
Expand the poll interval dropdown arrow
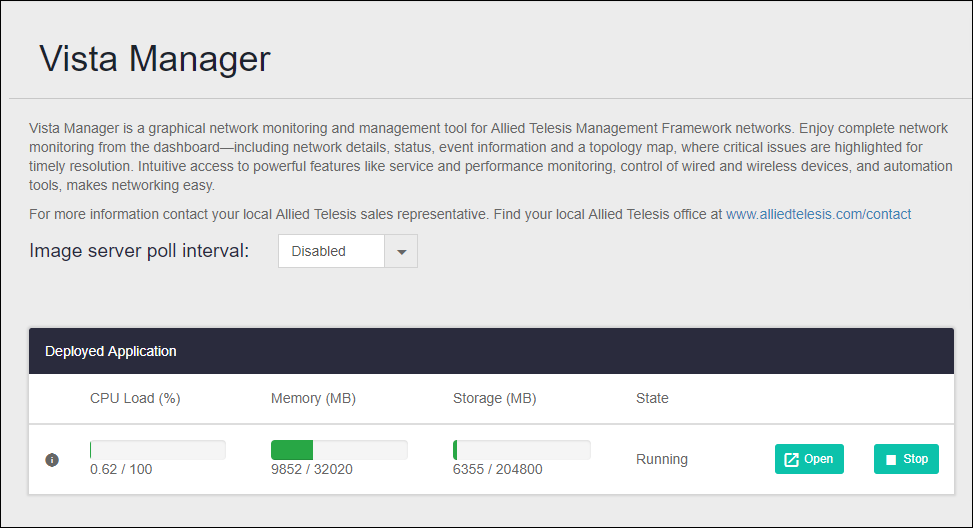point(401,252)
